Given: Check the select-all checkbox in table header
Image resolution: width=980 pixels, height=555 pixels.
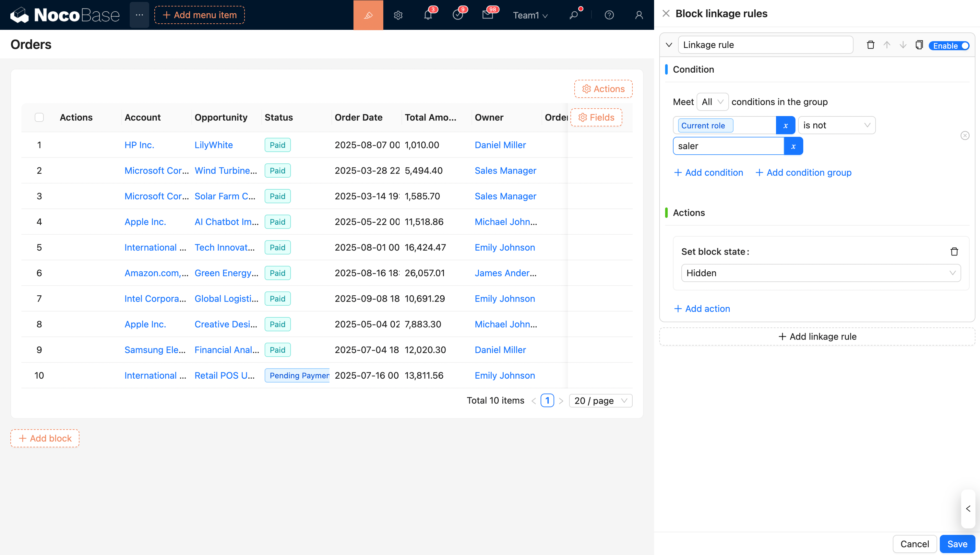Looking at the screenshot, I should point(39,117).
